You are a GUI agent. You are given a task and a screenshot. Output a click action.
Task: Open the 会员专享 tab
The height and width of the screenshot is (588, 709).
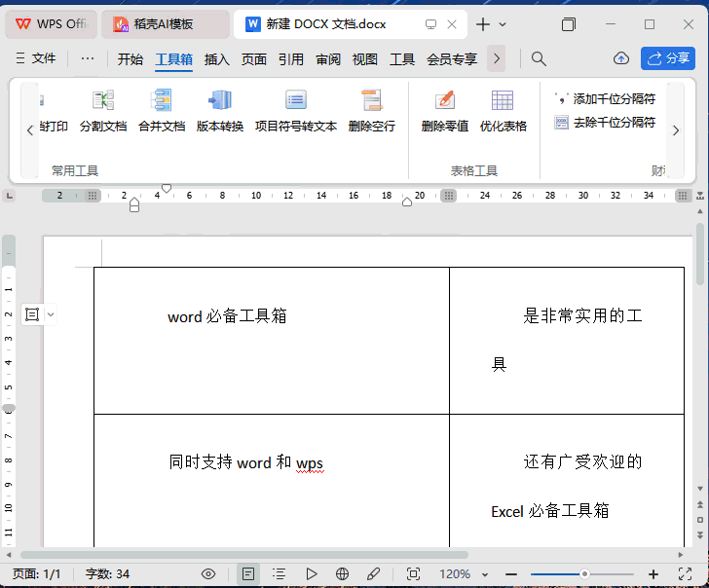pos(452,58)
